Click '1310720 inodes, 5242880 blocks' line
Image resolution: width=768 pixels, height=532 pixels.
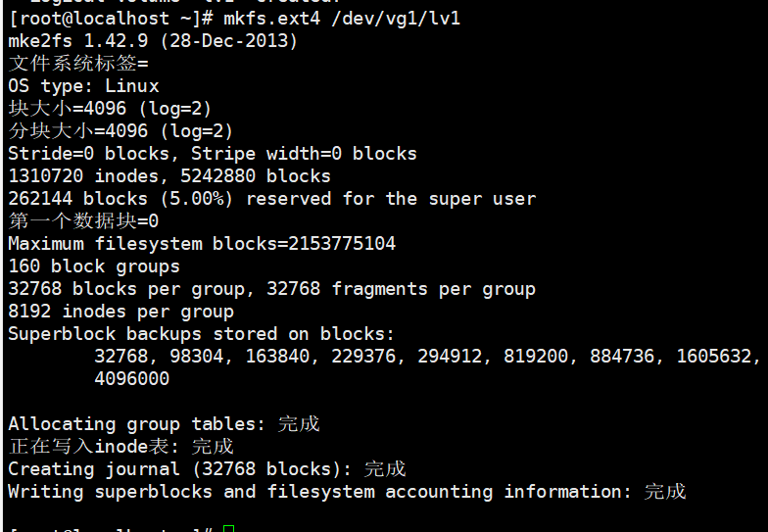[169, 176]
